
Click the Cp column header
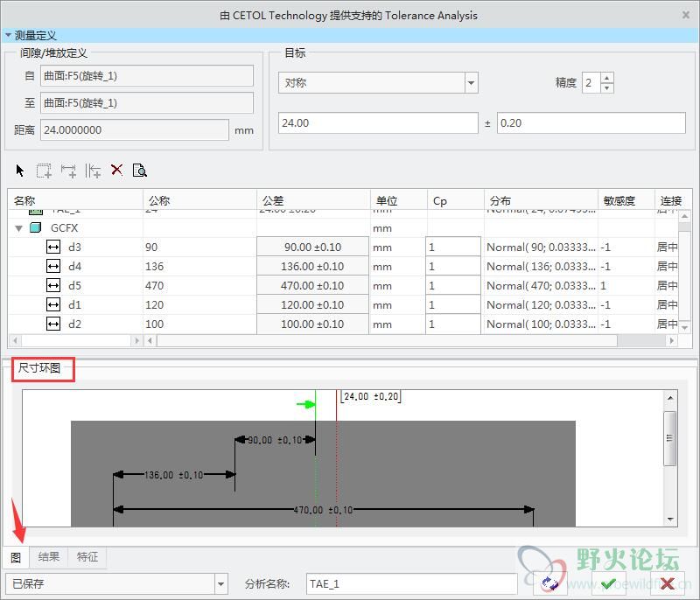point(455,200)
